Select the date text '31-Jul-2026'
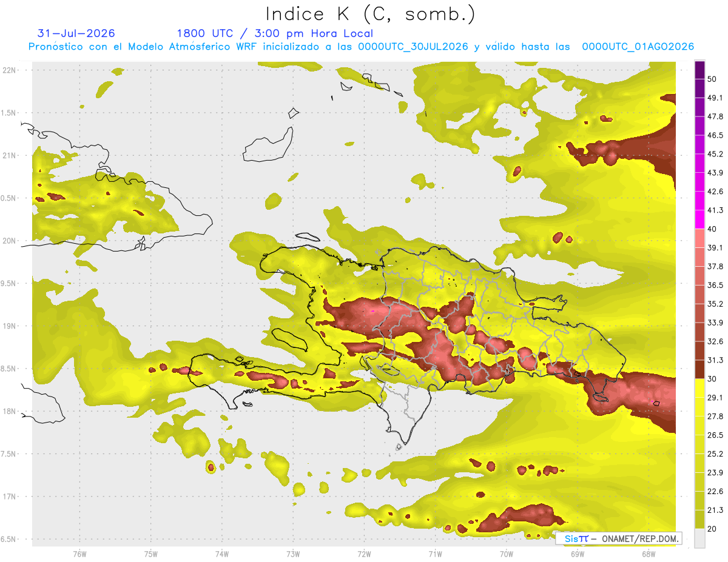The height and width of the screenshot is (562, 728). pos(76,33)
